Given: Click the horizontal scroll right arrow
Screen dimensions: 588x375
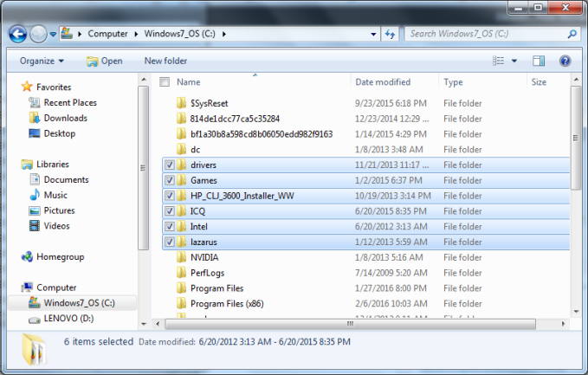Looking at the screenshot, I should 563,324.
